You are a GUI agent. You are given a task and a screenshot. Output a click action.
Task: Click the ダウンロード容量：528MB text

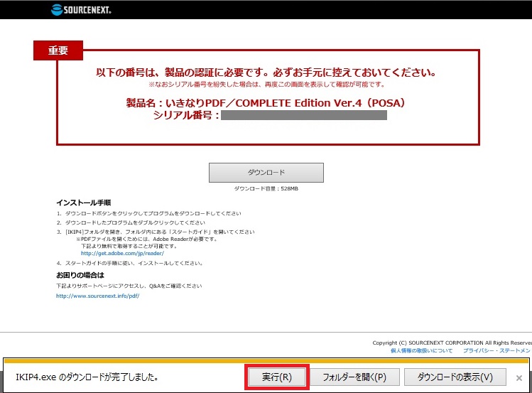[x=266, y=189]
